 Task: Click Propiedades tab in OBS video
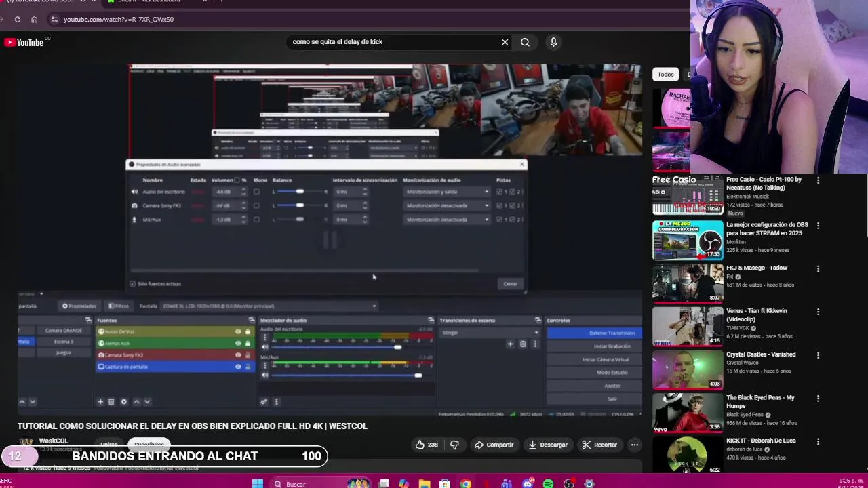(79, 306)
